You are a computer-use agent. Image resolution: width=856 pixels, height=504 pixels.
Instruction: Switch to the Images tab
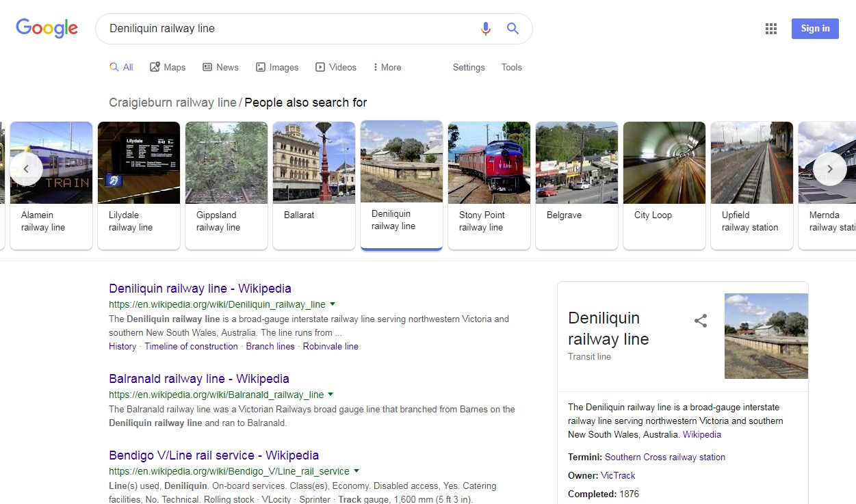point(277,67)
